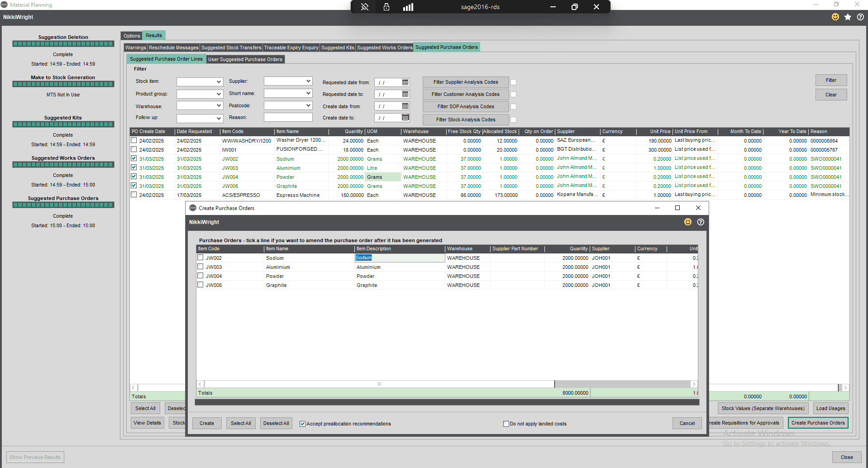This screenshot has height=468, width=868.
Task: Untick the JW003 Aluminium row checkbox in grid
Action: tap(134, 167)
